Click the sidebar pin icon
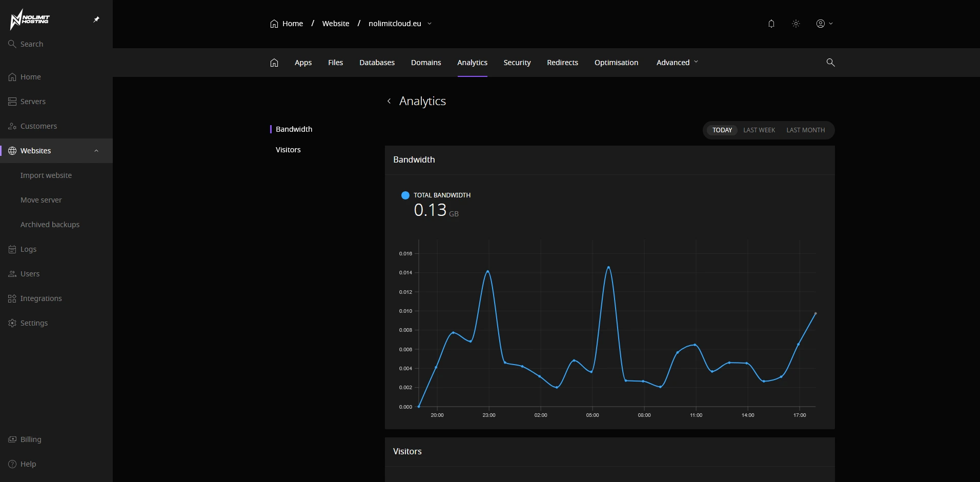The image size is (980, 482). [x=96, y=19]
